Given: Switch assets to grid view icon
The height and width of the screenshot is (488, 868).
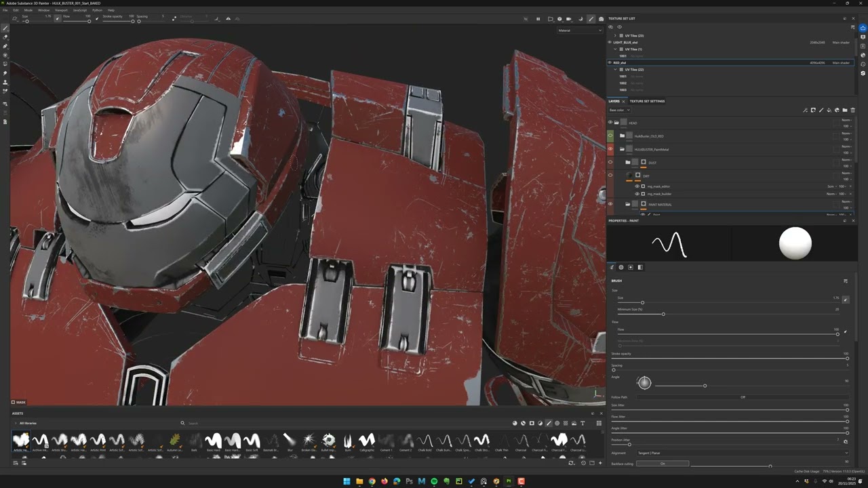Looking at the screenshot, I should (599, 423).
